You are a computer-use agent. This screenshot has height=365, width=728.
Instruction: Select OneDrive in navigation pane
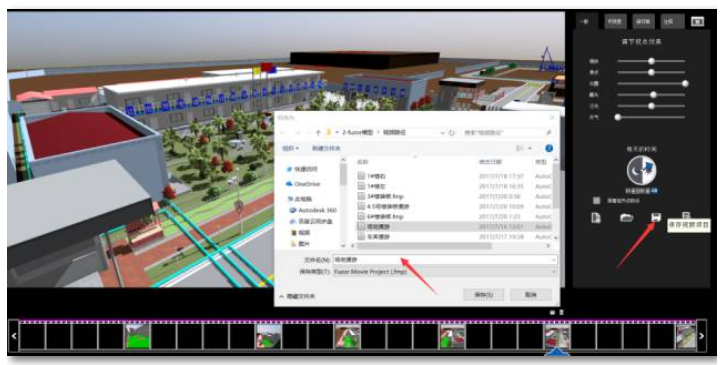303,184
